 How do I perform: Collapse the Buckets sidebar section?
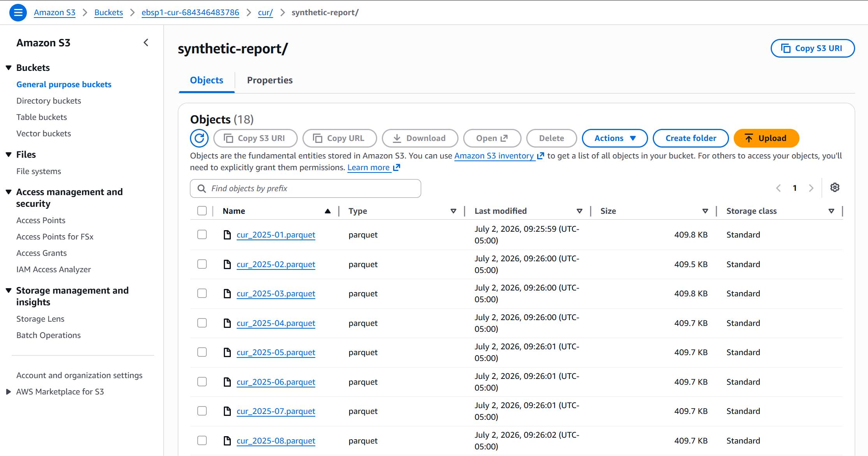point(9,68)
